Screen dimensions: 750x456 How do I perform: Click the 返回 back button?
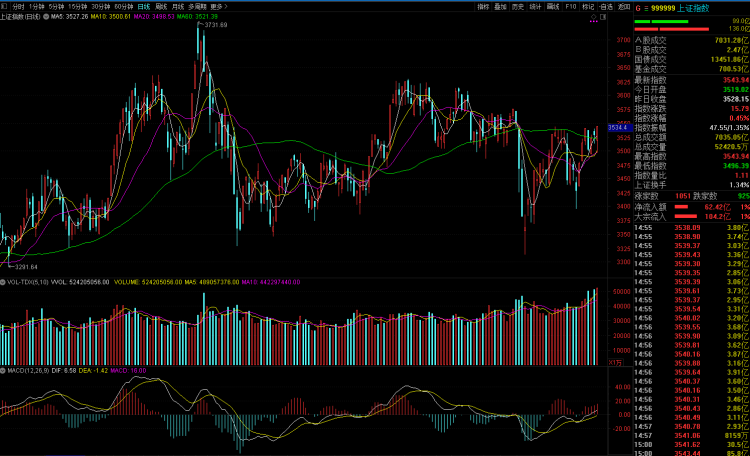click(x=621, y=6)
